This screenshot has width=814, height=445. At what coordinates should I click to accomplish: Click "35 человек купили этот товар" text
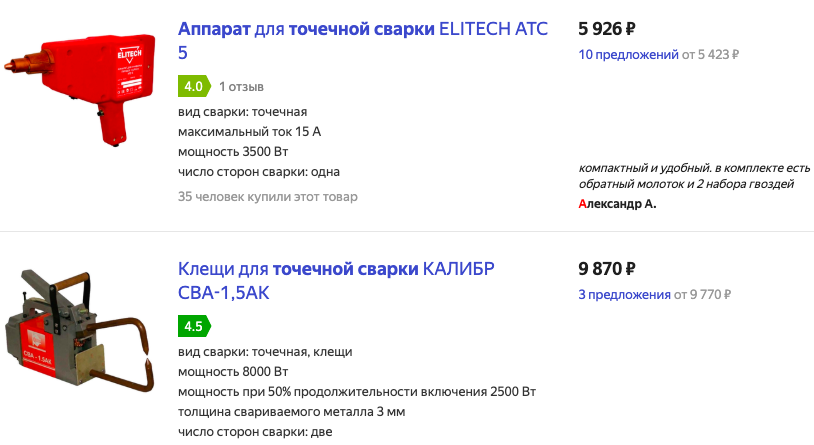(267, 196)
